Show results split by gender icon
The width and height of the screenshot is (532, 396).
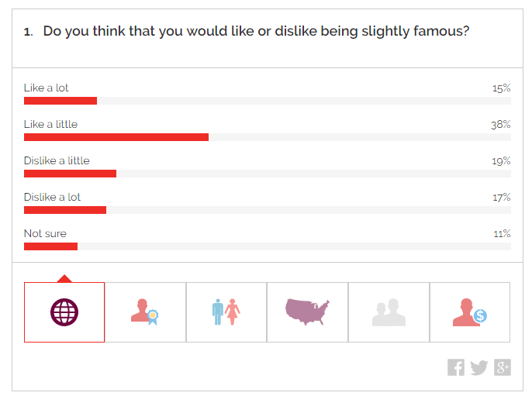[x=226, y=312]
